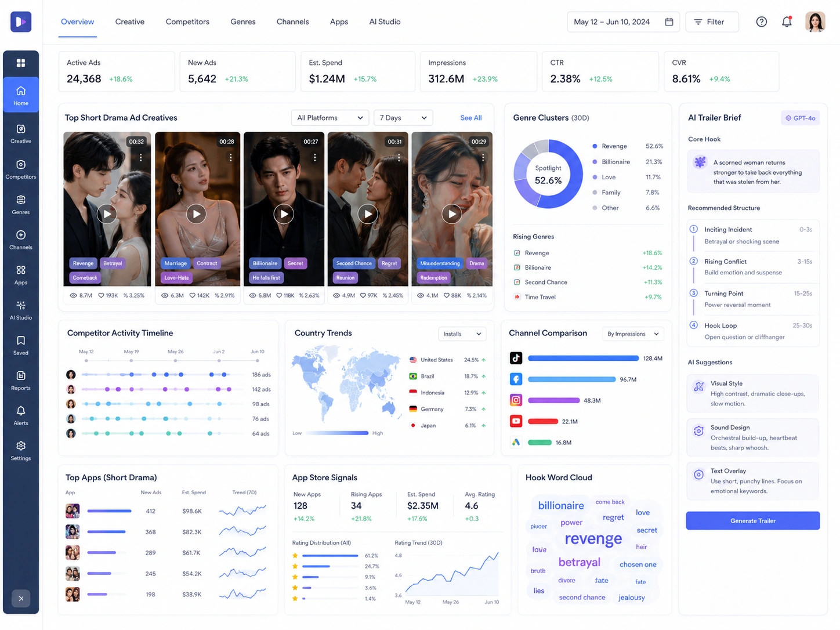This screenshot has width=840, height=630.
Task: Click the Low–High map legend gradient
Action: pyautogui.click(x=337, y=433)
